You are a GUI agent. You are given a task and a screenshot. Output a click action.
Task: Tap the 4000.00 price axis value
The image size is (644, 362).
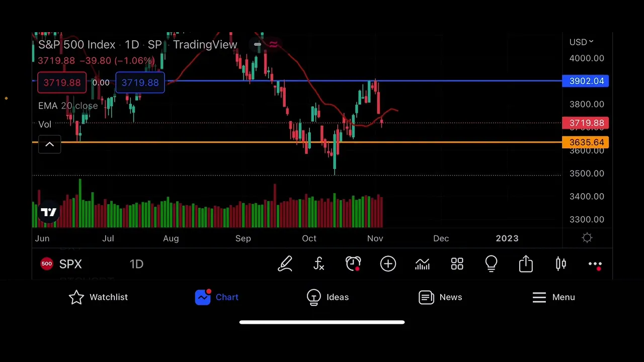[587, 58]
